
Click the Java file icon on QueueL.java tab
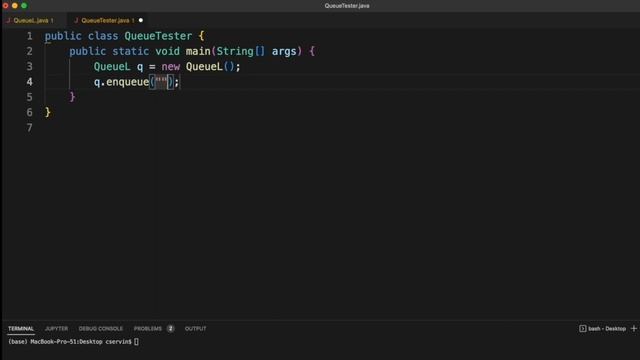(x=8, y=20)
